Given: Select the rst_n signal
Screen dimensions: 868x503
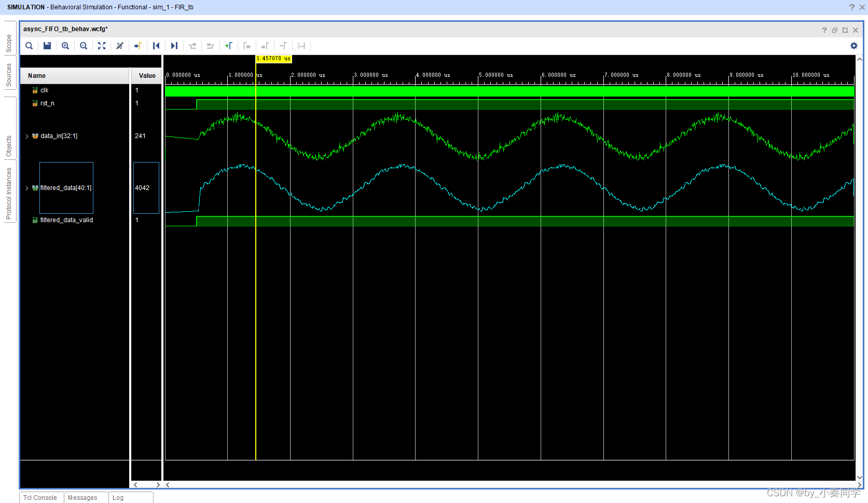Looking at the screenshot, I should click(47, 103).
